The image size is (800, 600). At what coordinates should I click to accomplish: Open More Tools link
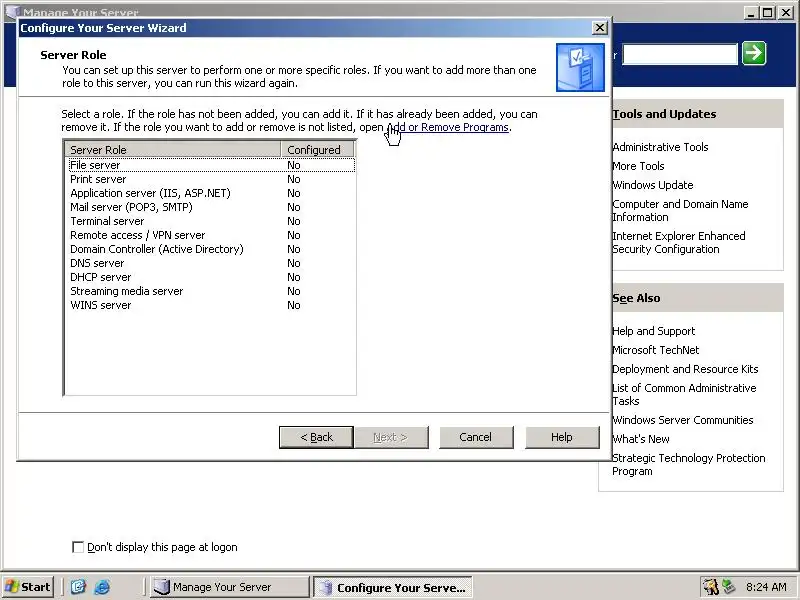coord(638,166)
